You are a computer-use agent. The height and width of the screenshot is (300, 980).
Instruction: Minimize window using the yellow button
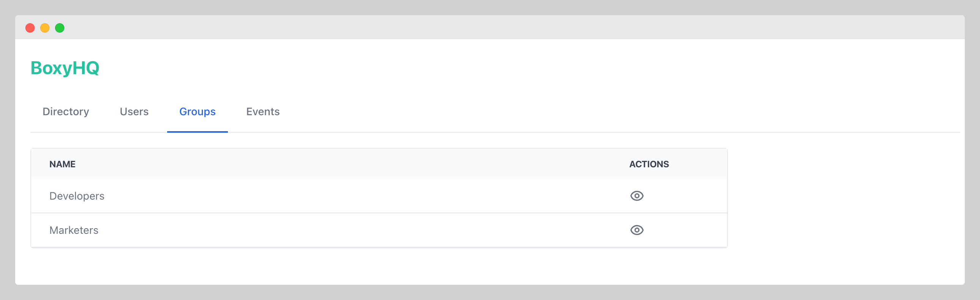pyautogui.click(x=45, y=28)
